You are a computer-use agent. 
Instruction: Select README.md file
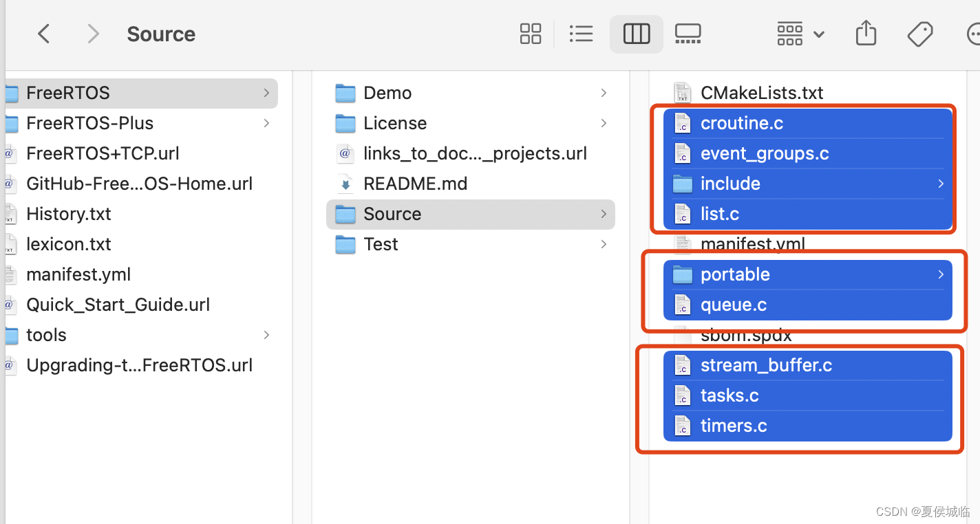coord(471,184)
